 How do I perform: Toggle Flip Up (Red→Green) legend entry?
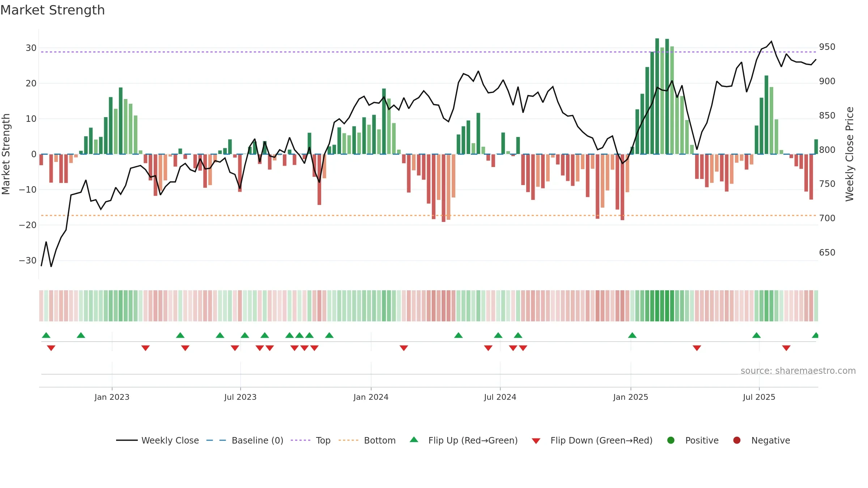pos(464,440)
